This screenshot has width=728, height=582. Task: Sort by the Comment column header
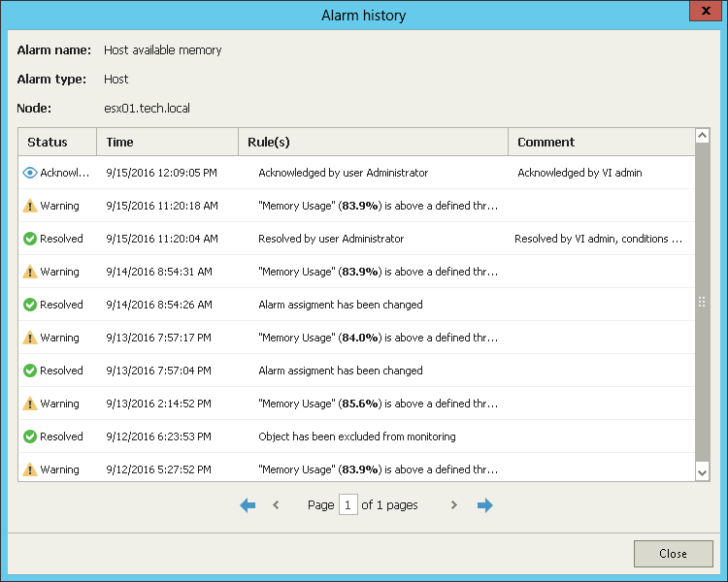click(x=602, y=142)
